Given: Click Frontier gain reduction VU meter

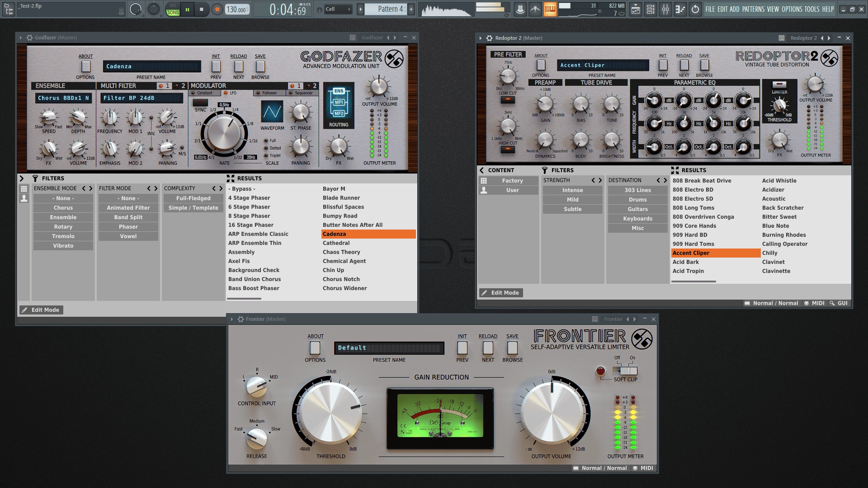Looking at the screenshot, I should click(x=440, y=419).
